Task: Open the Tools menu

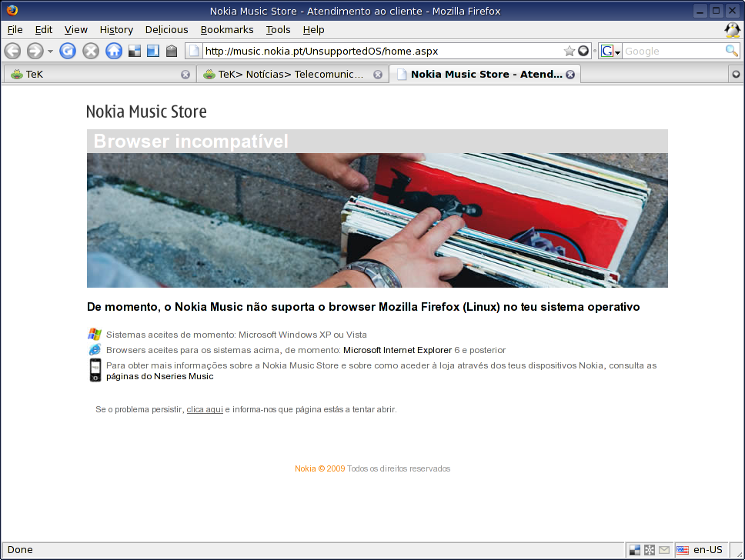Action: [279, 29]
